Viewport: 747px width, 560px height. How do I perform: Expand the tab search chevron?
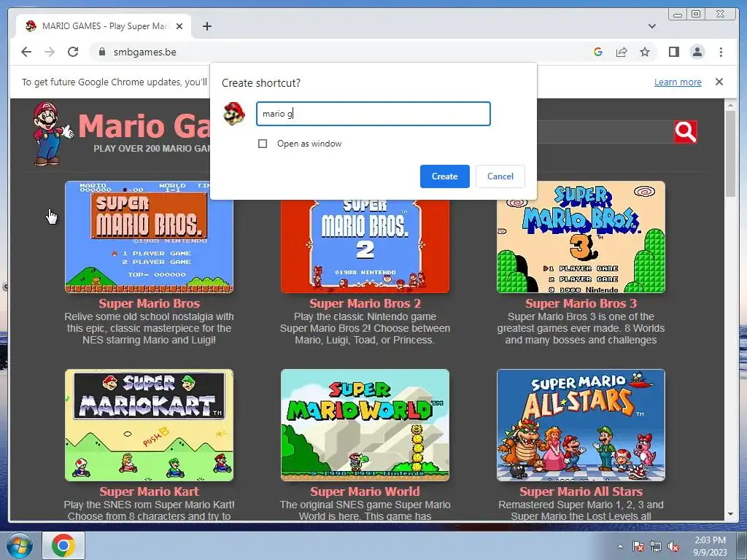[651, 26]
